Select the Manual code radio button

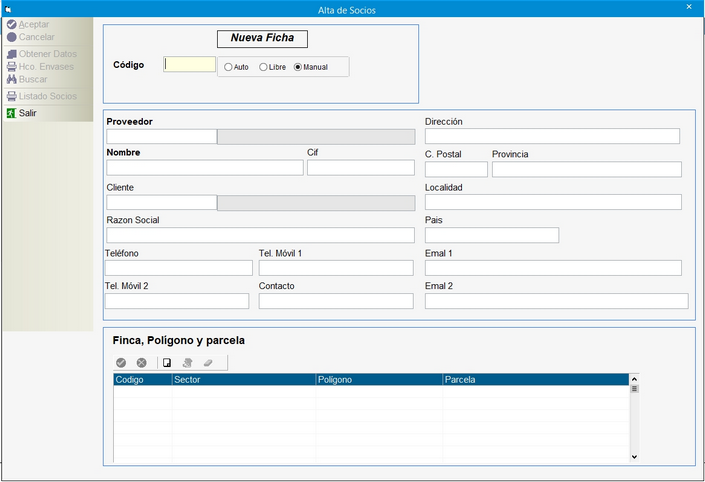click(x=298, y=67)
